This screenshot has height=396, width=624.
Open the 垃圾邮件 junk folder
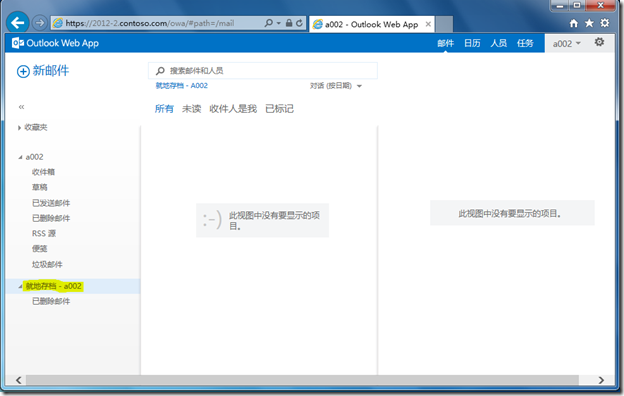pyautogui.click(x=47, y=264)
